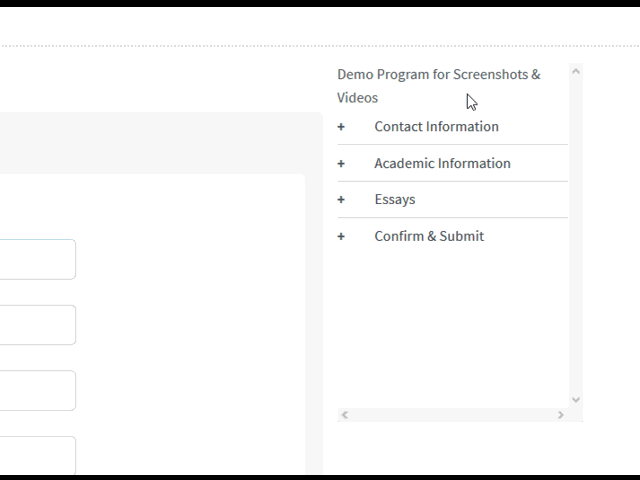Expand the Essays plus icon

(x=341, y=200)
